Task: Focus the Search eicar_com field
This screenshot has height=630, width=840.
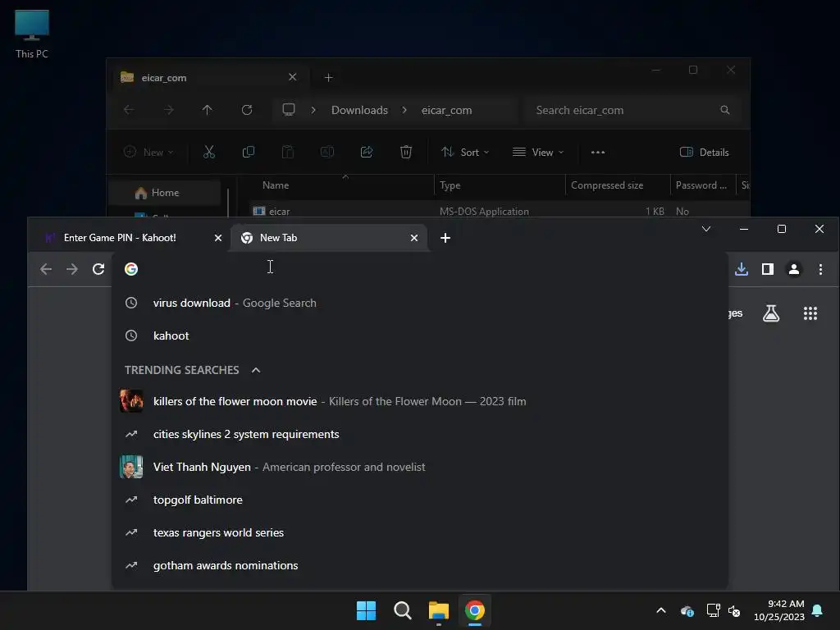Action: tap(632, 110)
